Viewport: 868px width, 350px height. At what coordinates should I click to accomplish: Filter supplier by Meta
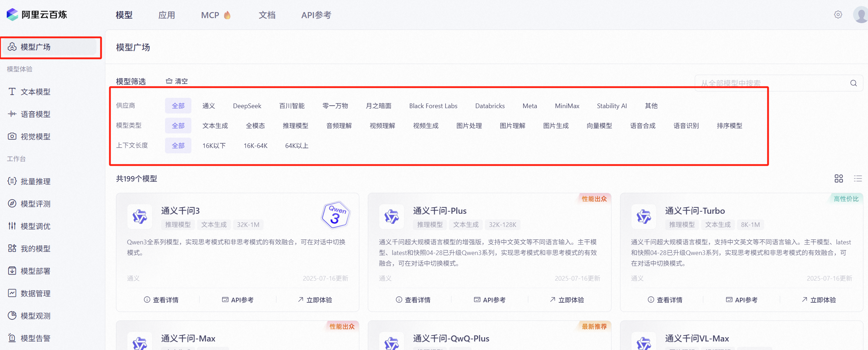(530, 106)
